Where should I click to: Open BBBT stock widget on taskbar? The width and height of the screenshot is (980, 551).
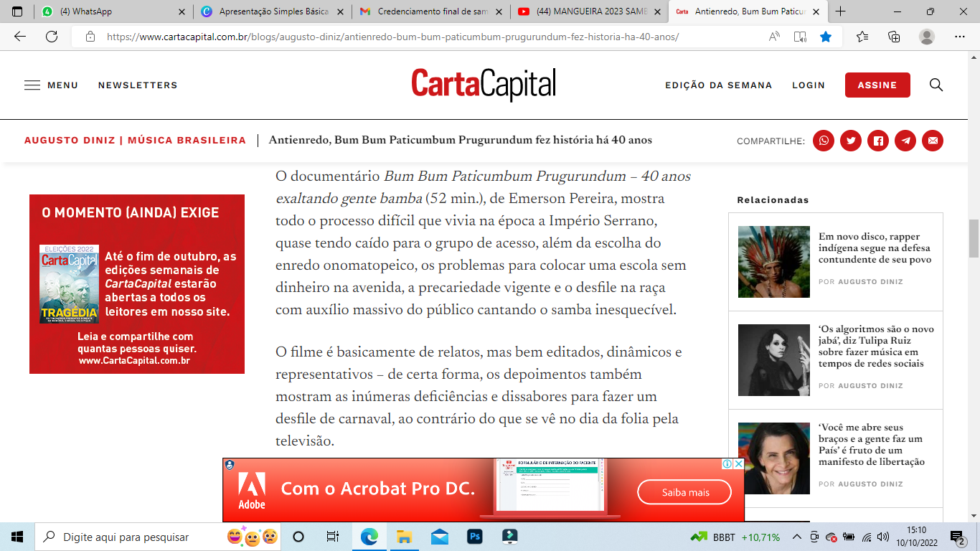click(735, 537)
